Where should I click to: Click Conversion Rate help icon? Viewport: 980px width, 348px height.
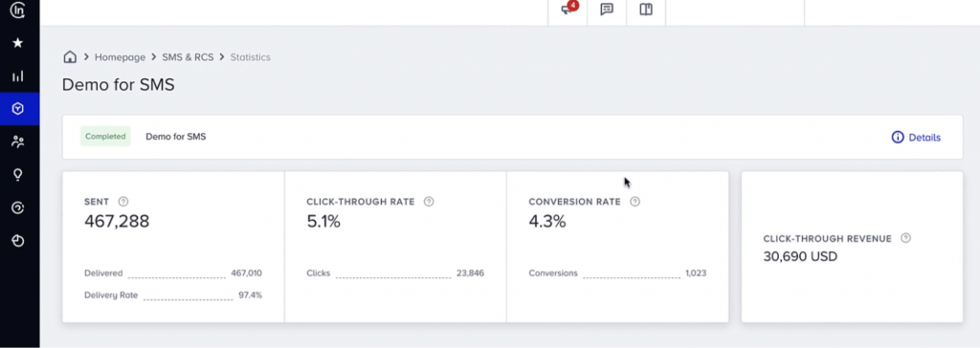(x=635, y=202)
